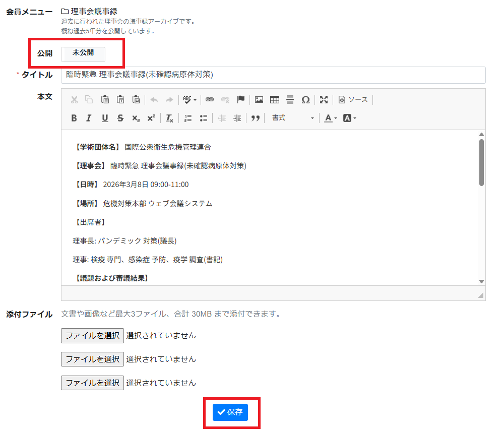Toggle the 未公開 publish status
The width and height of the screenshot is (504, 430).
click(x=83, y=53)
